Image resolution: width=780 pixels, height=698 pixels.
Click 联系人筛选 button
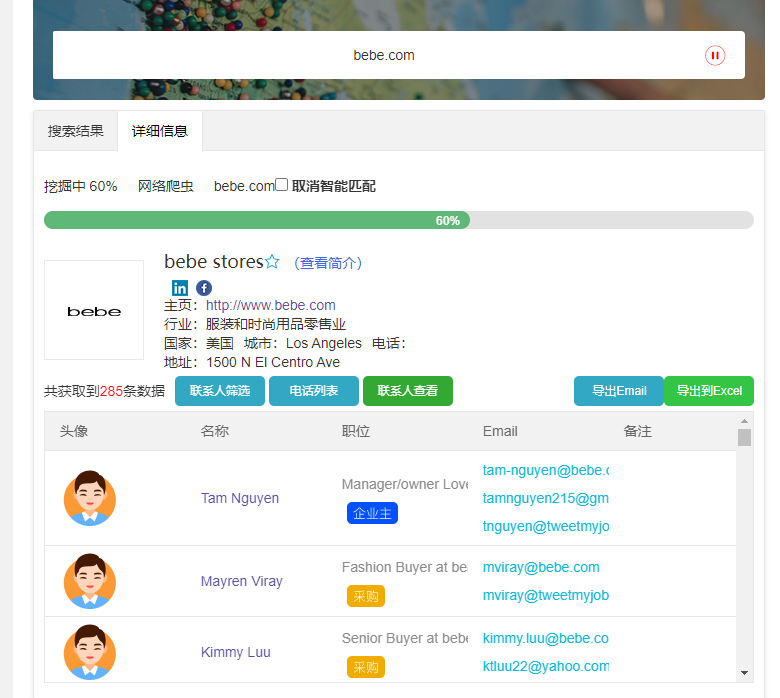(x=220, y=391)
